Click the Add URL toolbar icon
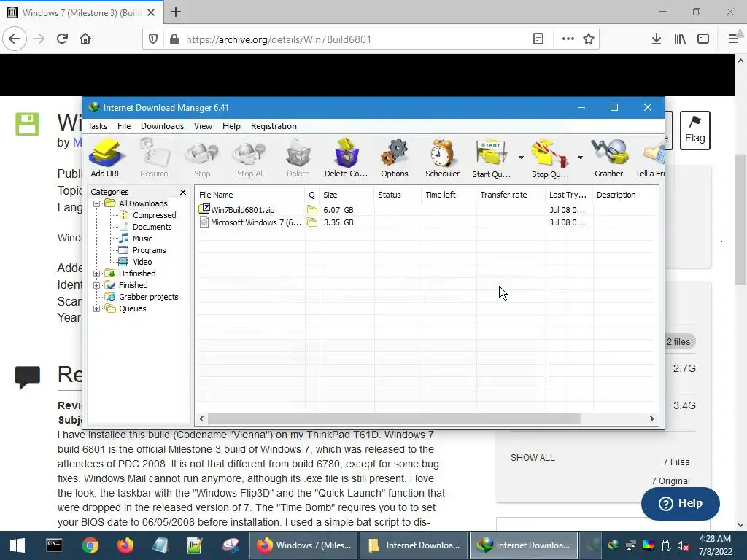This screenshot has width=747, height=560. click(106, 158)
